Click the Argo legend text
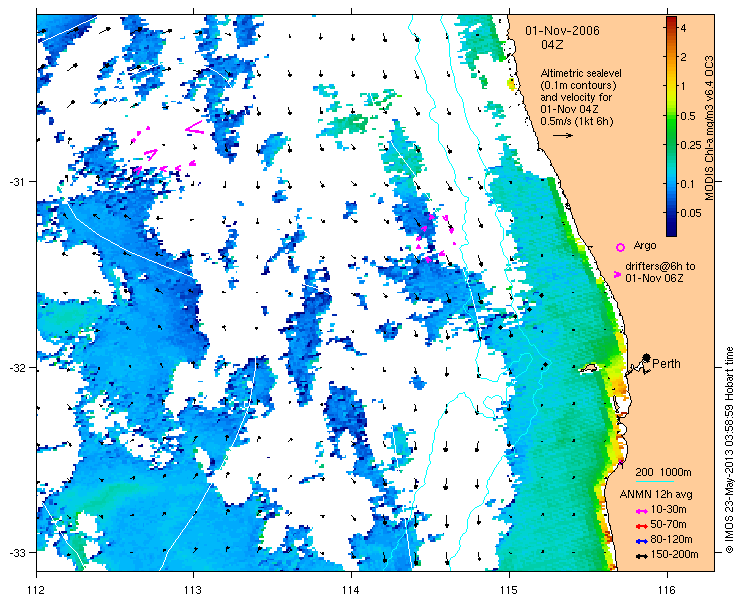Viewport: 740px width, 600px height. pos(645,245)
